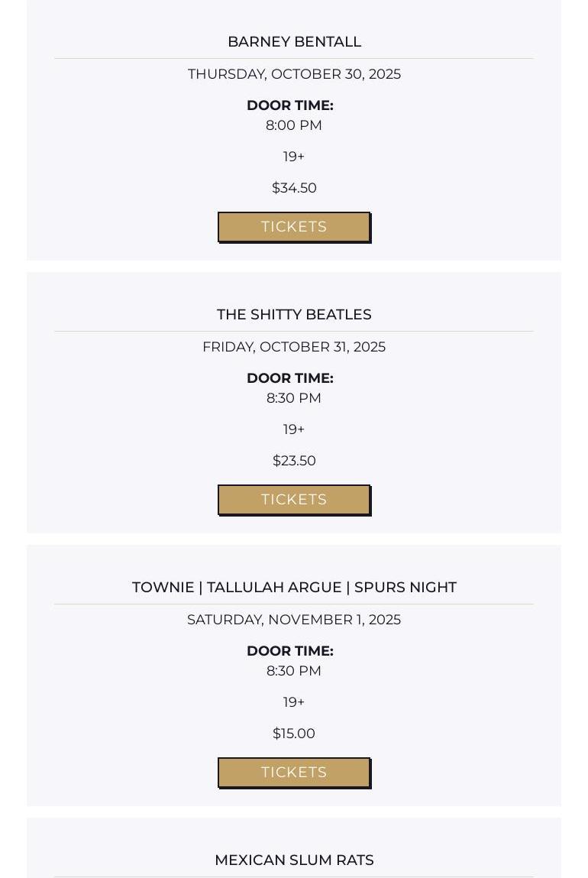
Task: Click the $34.50 price for Barney Bentall
Action: [x=294, y=188]
